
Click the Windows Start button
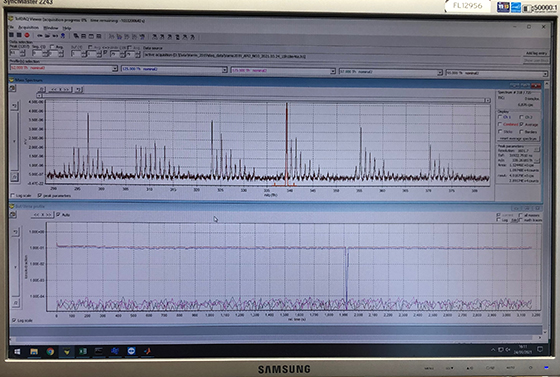tap(17, 352)
